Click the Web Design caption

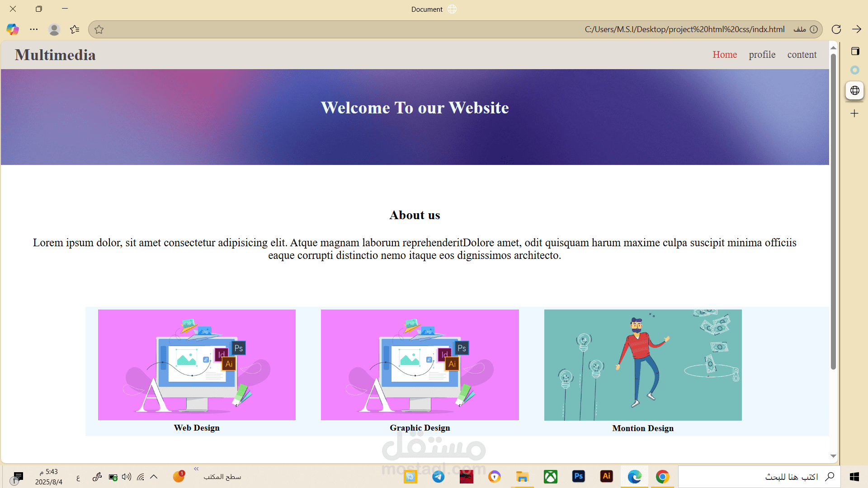click(197, 428)
